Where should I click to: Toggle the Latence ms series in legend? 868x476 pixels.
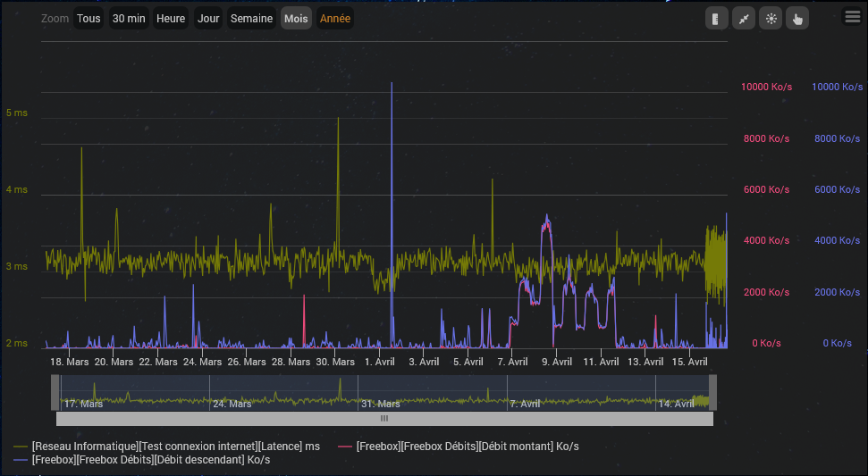pos(166,447)
